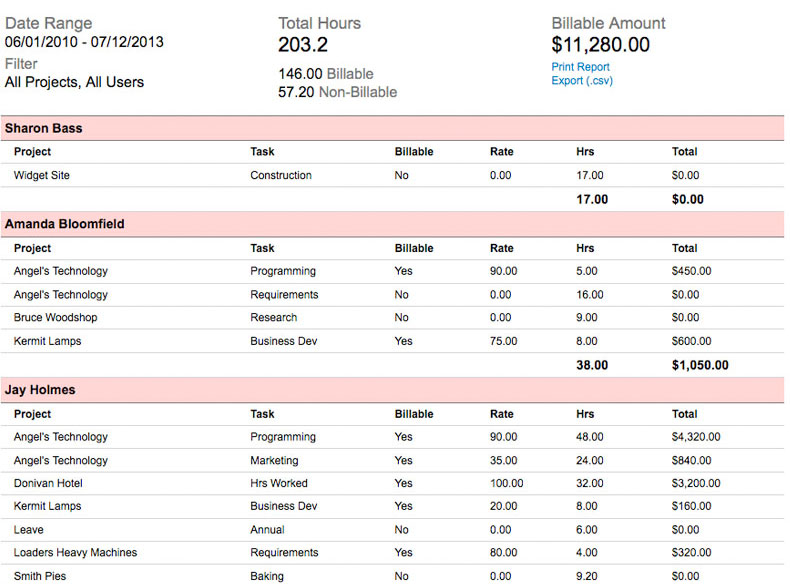Click the Research task cell

273,318
